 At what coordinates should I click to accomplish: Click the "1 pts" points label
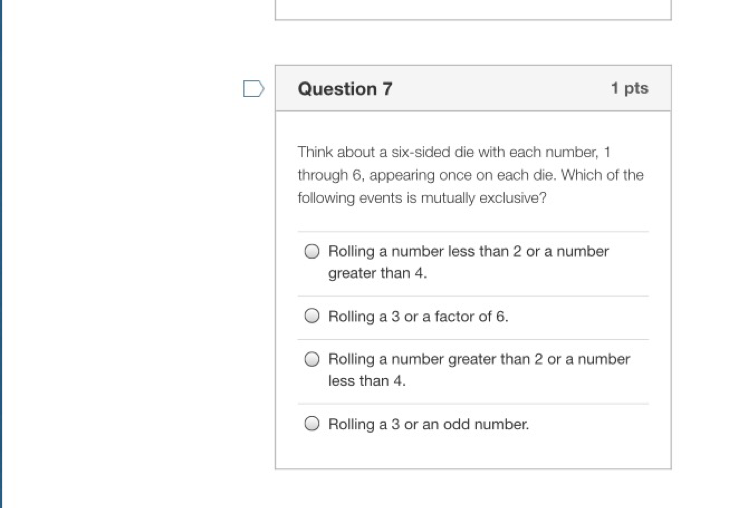pos(629,89)
